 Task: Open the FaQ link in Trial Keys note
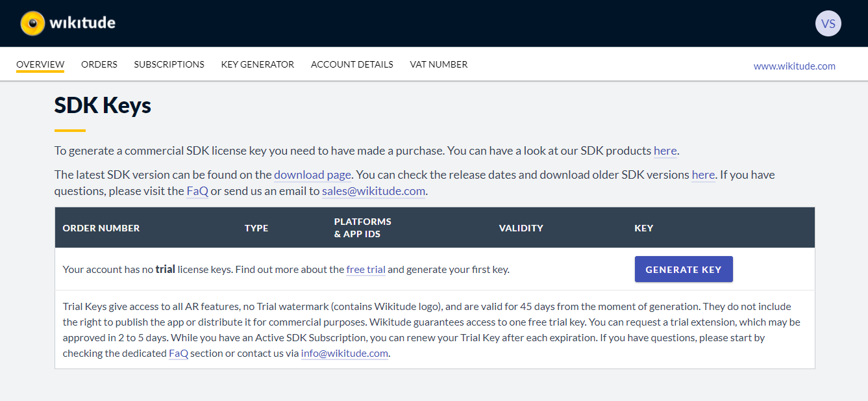point(179,354)
